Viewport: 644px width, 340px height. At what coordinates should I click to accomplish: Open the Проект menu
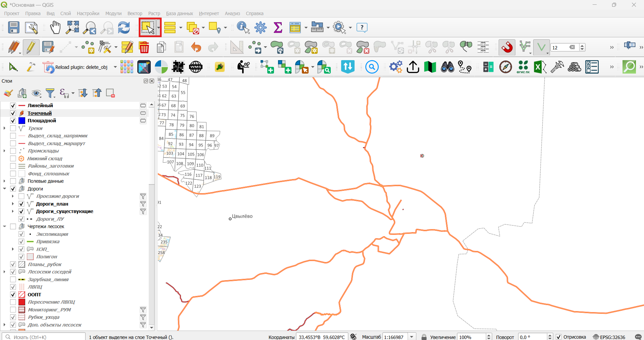pos(12,13)
